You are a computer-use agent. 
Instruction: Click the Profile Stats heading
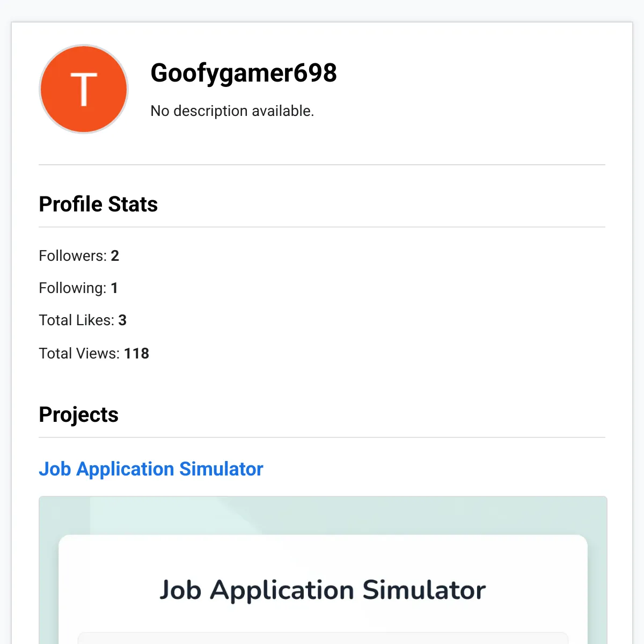[x=98, y=204]
